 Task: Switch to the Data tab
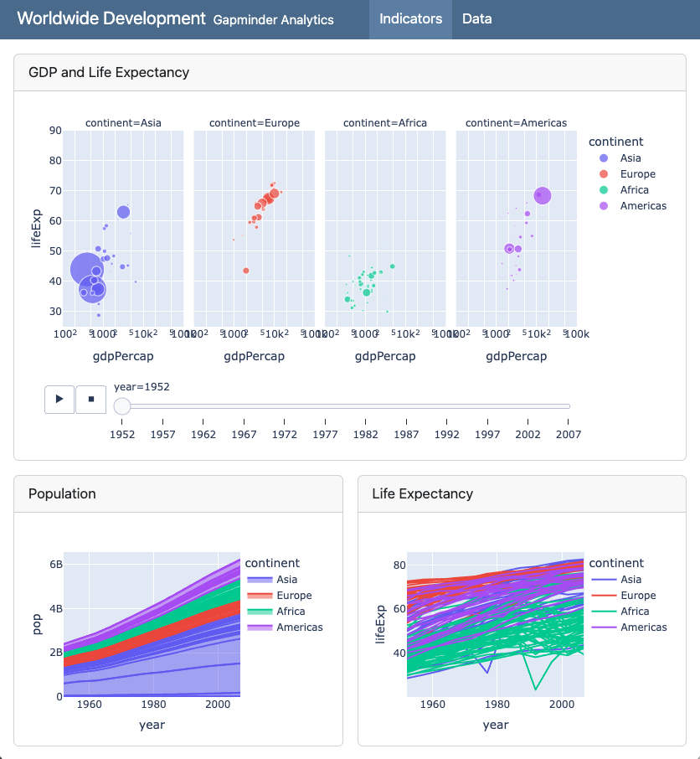[x=476, y=19]
